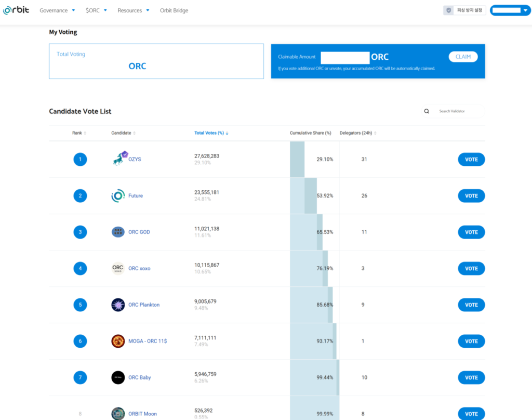Open the Resources dropdown menu
Viewport: 532px width, 420px height.
(x=134, y=10)
